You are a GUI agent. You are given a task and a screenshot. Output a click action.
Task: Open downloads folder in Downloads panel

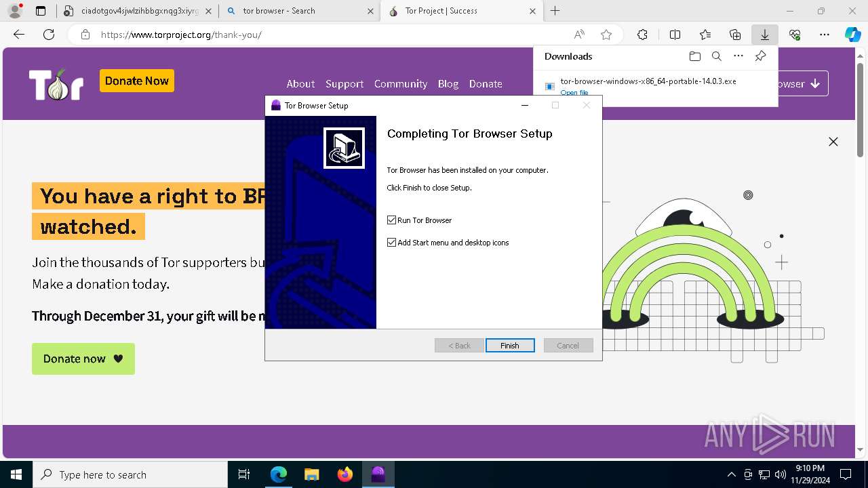(694, 56)
